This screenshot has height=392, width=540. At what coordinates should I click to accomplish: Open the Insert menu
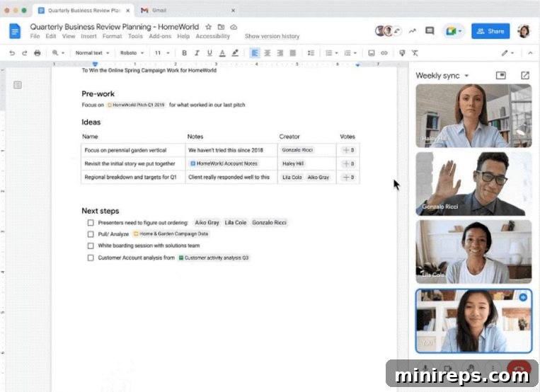(x=88, y=36)
